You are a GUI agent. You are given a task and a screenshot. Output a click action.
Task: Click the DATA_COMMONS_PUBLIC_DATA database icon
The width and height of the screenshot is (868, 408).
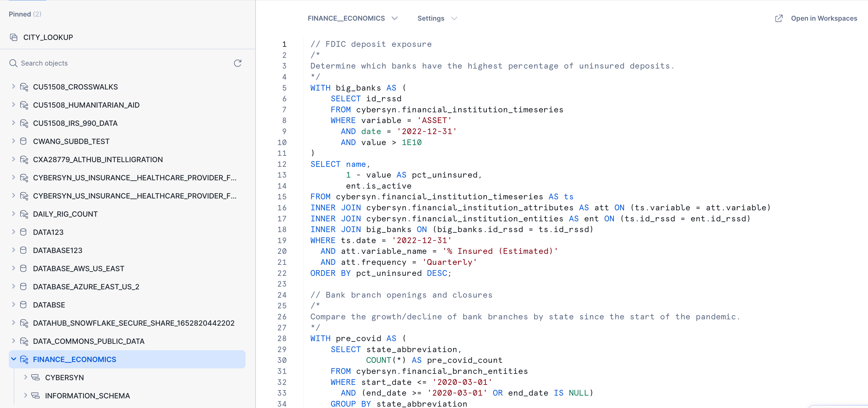24,341
